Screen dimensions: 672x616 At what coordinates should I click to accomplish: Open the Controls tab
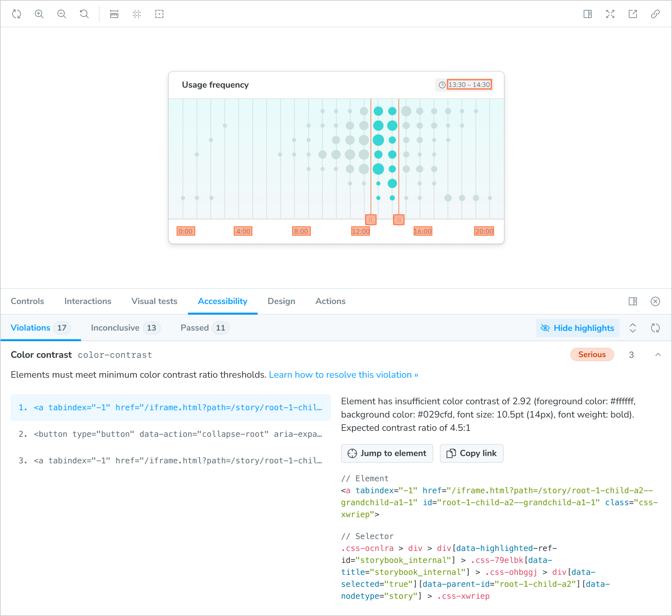[27, 301]
